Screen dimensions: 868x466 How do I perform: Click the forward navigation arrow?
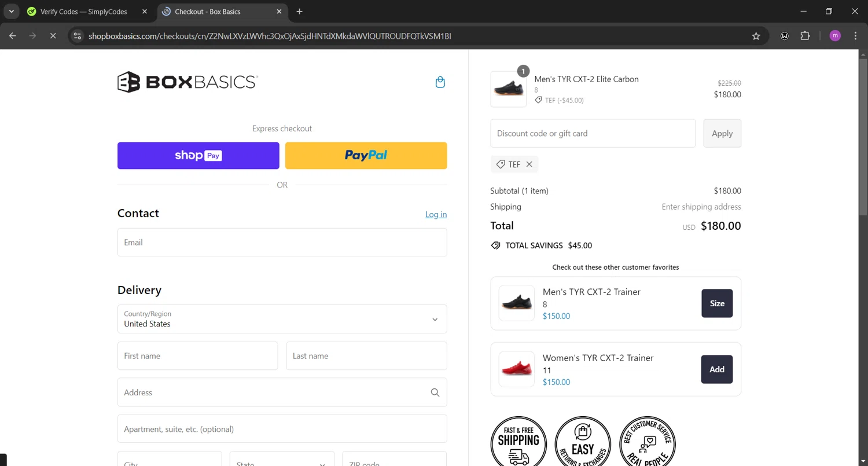tap(32, 36)
